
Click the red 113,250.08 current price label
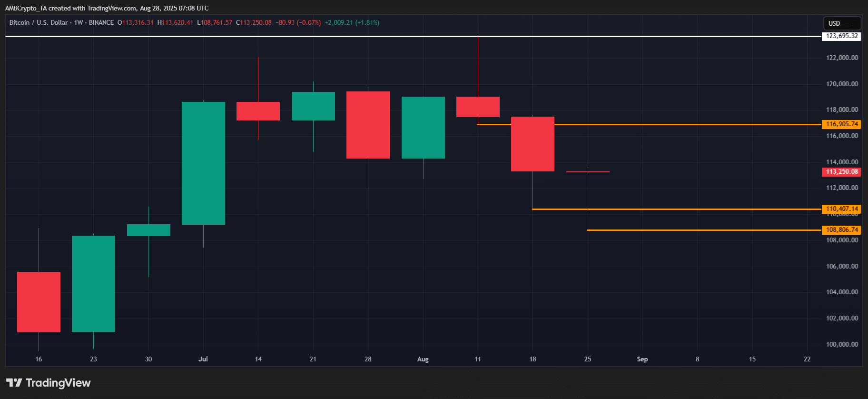tap(841, 172)
